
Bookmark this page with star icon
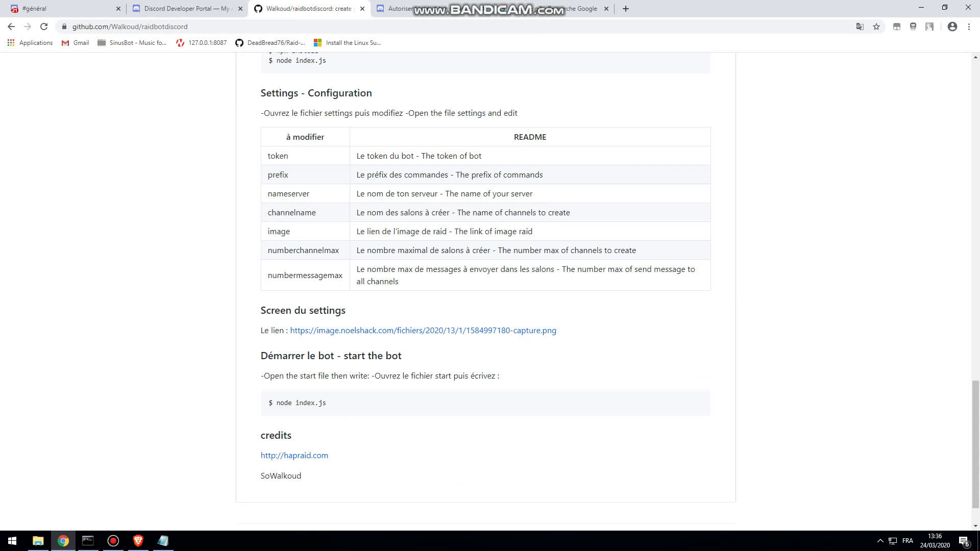pos(876,27)
